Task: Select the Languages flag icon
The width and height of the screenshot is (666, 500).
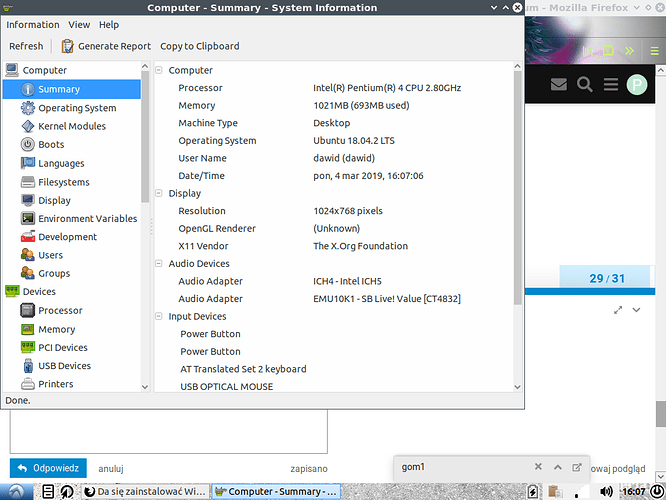Action: pos(28,163)
